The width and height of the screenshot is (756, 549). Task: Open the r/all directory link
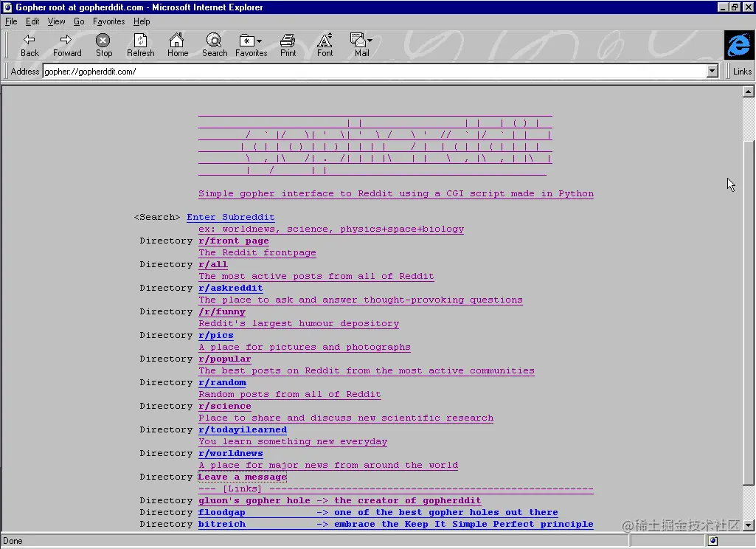tap(212, 264)
